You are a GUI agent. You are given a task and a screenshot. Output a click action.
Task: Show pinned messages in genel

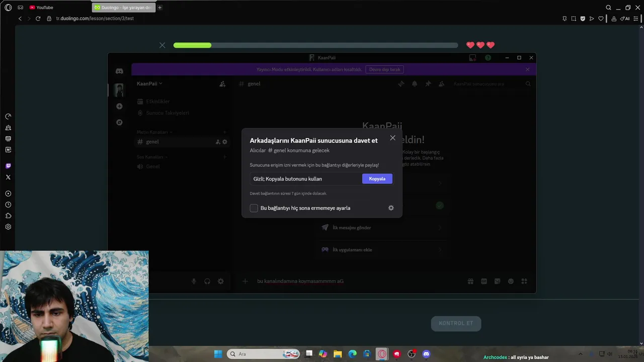coord(428,84)
